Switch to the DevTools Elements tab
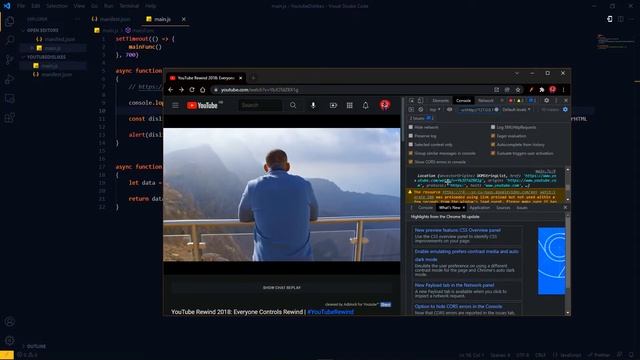The image size is (640, 360). click(x=440, y=100)
